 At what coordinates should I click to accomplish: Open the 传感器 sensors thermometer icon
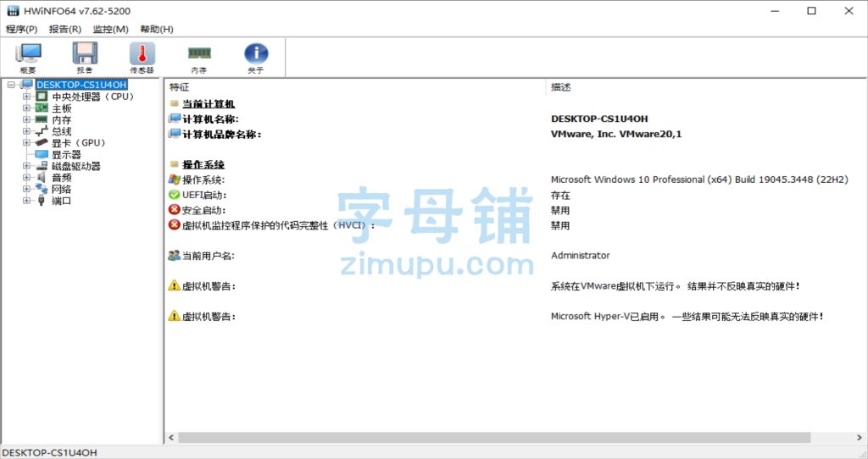click(142, 58)
